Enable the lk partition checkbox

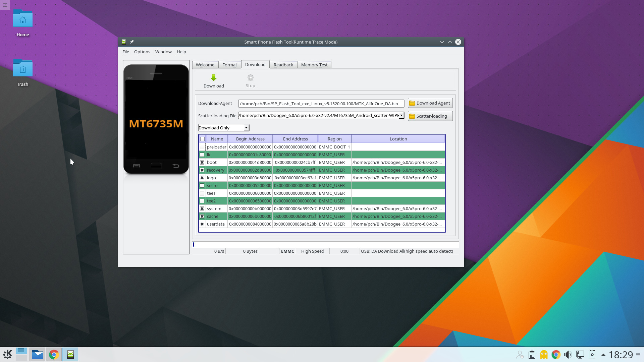tap(202, 155)
